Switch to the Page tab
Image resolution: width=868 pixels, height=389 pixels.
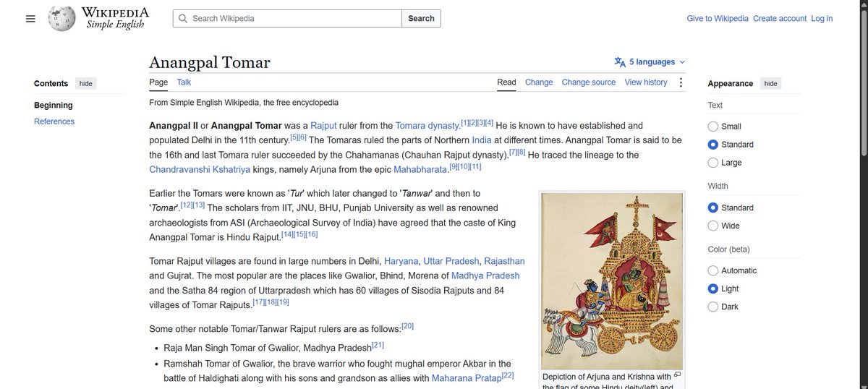coord(158,82)
